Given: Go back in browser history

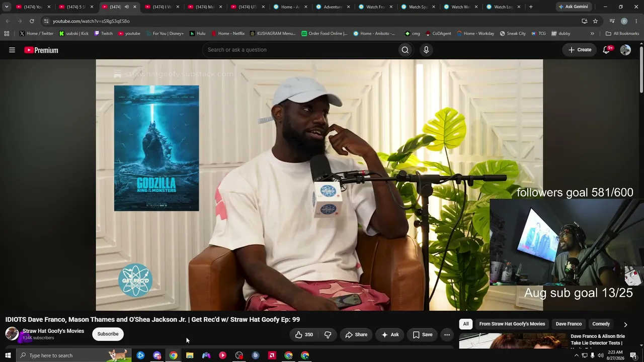Looking at the screenshot, I should (x=8, y=21).
